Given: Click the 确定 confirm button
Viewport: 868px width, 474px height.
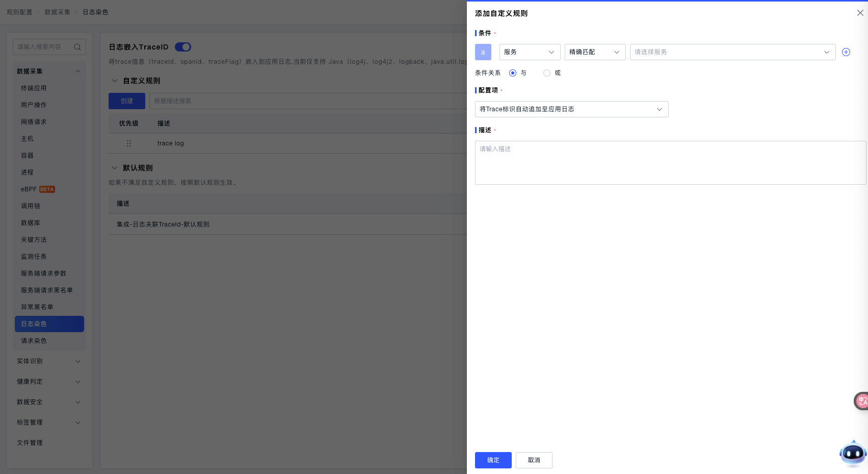Looking at the screenshot, I should pyautogui.click(x=493, y=460).
